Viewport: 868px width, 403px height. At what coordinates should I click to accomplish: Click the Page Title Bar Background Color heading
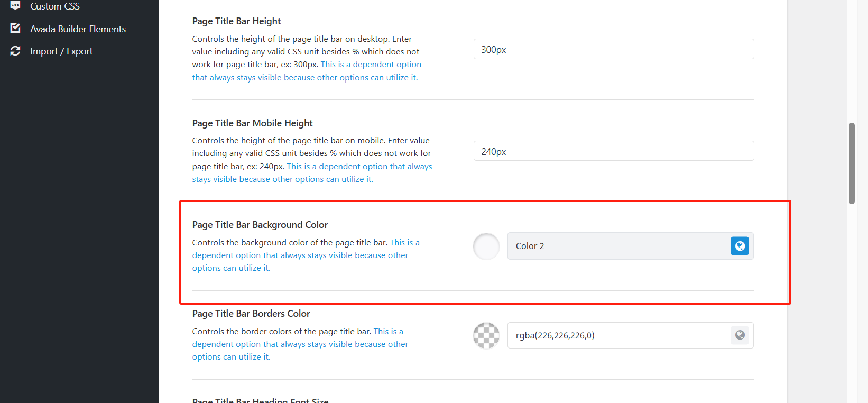point(260,225)
